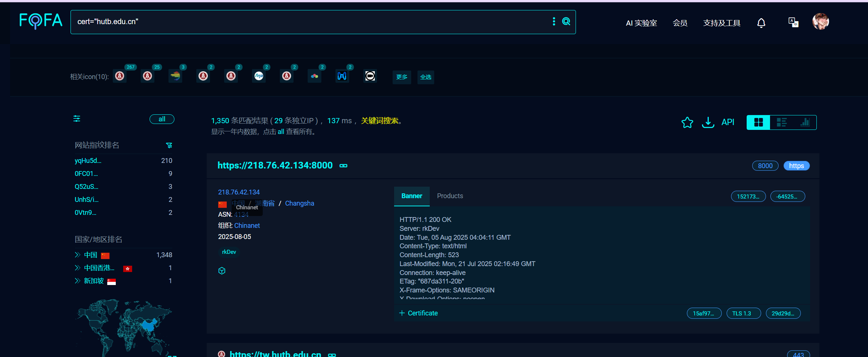The image size is (868, 357).
Task: Switch to list view layout
Action: [x=782, y=122]
